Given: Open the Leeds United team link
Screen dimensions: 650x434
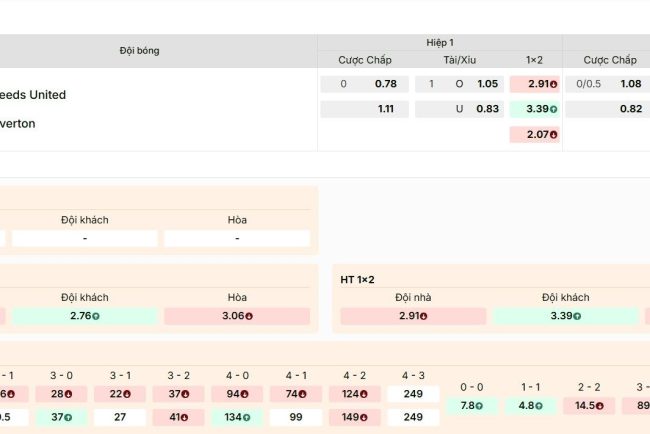Looking at the screenshot, I should (x=33, y=95).
